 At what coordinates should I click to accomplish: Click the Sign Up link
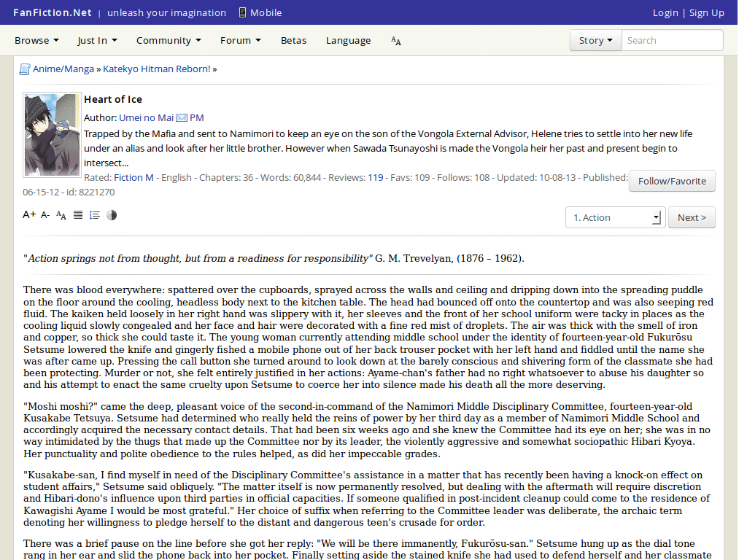pos(706,12)
